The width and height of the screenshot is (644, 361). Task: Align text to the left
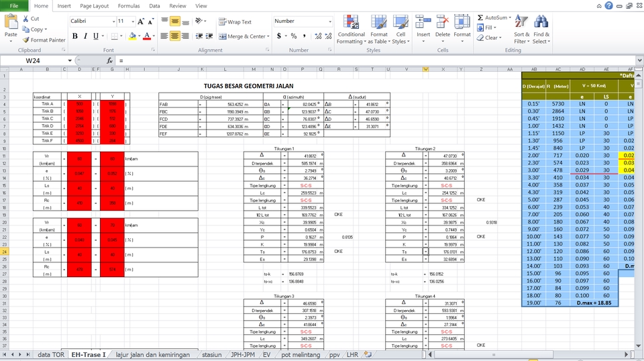[164, 36]
